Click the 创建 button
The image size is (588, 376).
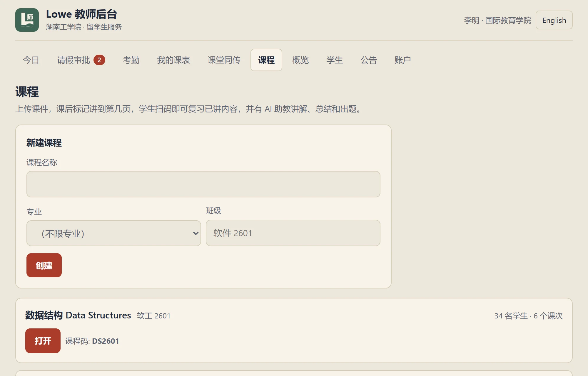44,265
